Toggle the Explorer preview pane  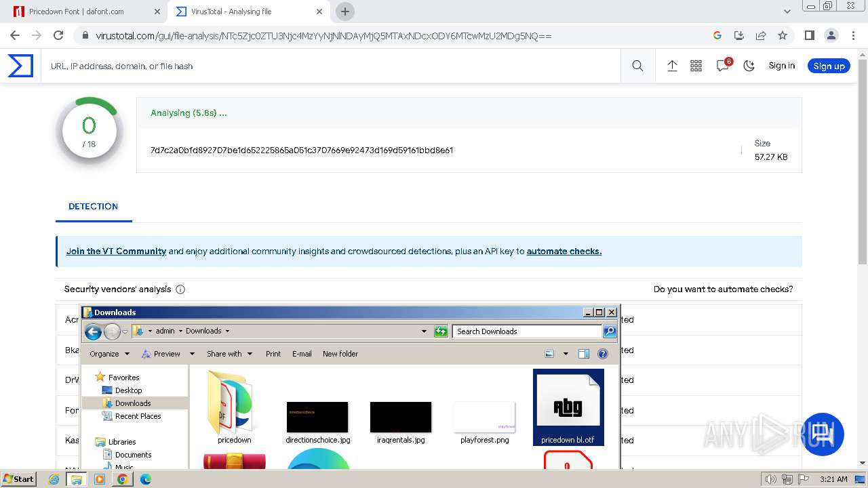tap(584, 354)
